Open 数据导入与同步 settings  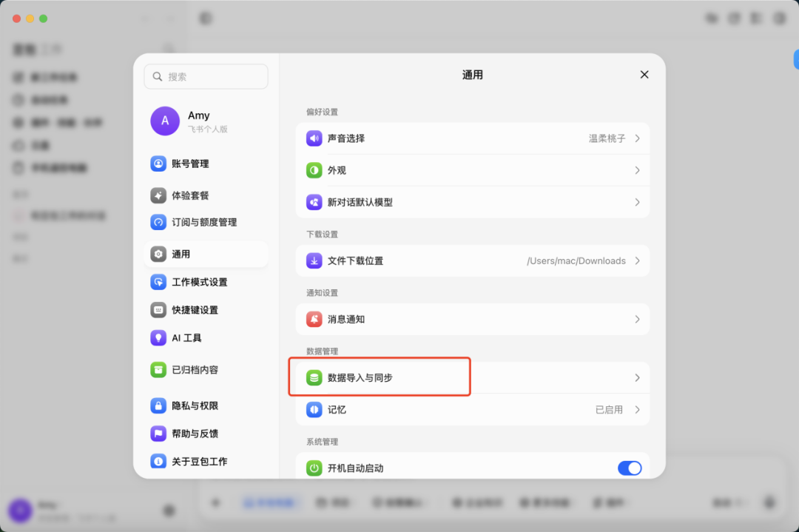[x=472, y=377]
